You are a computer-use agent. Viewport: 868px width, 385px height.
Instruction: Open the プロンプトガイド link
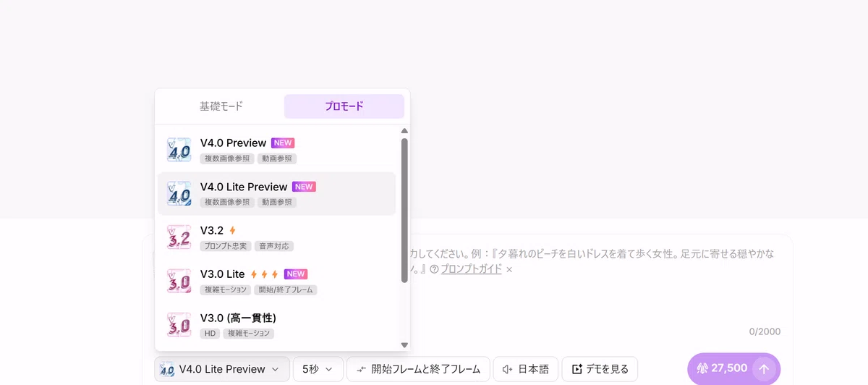[x=471, y=269]
